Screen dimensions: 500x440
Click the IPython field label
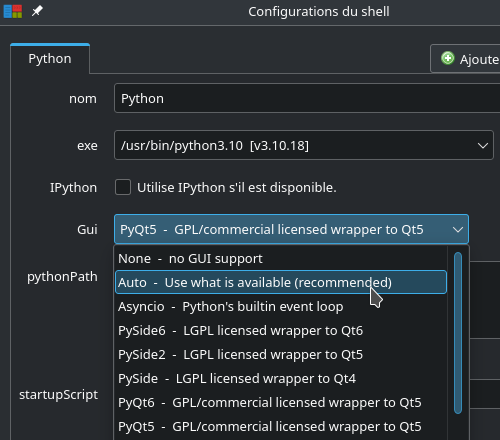coord(73,188)
